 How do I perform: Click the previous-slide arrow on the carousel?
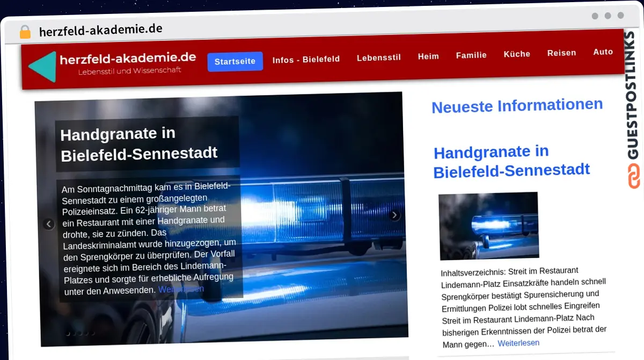coord(49,224)
